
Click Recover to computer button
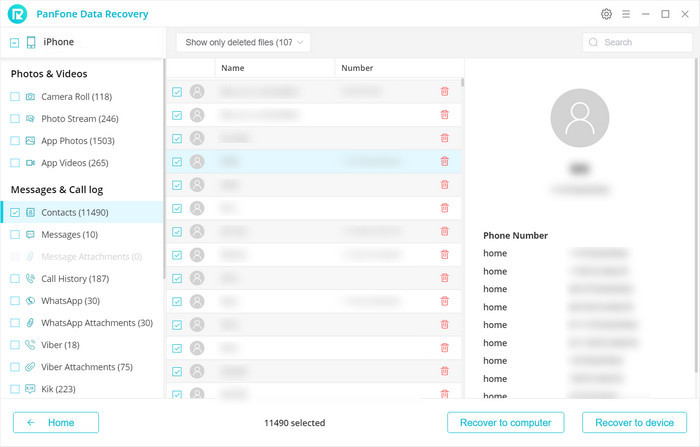pos(505,422)
